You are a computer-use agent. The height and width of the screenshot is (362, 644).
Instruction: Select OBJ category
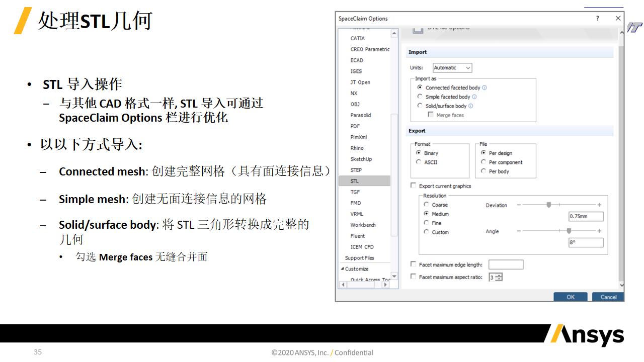click(355, 105)
